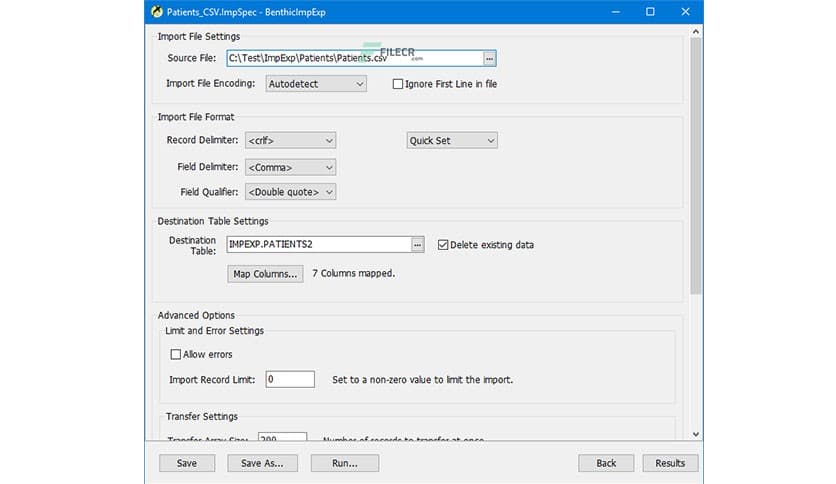
Task: Open the Results button
Action: (670, 463)
